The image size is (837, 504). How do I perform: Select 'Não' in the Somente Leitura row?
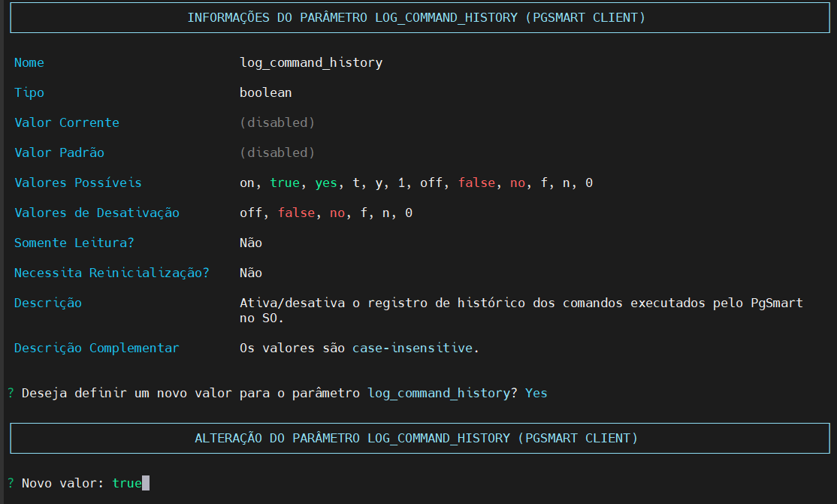tap(251, 243)
